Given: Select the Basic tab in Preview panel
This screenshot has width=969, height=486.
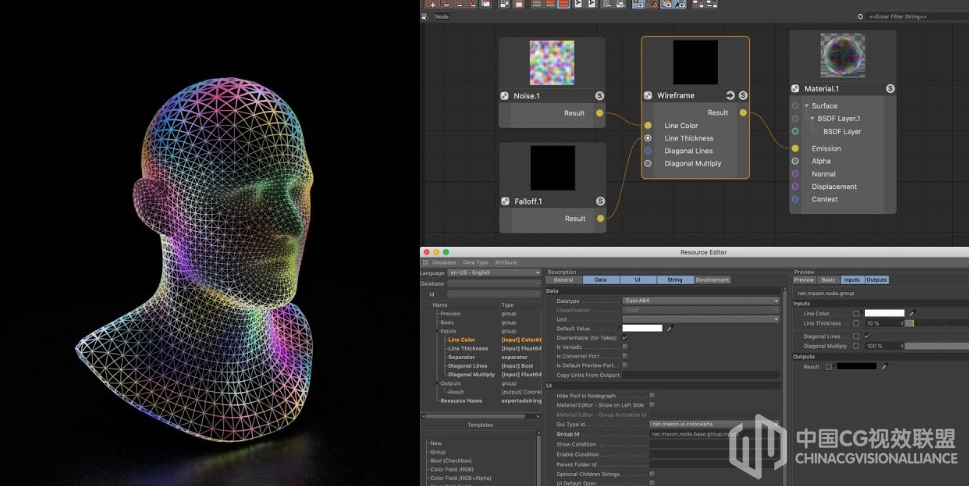Looking at the screenshot, I should (828, 280).
